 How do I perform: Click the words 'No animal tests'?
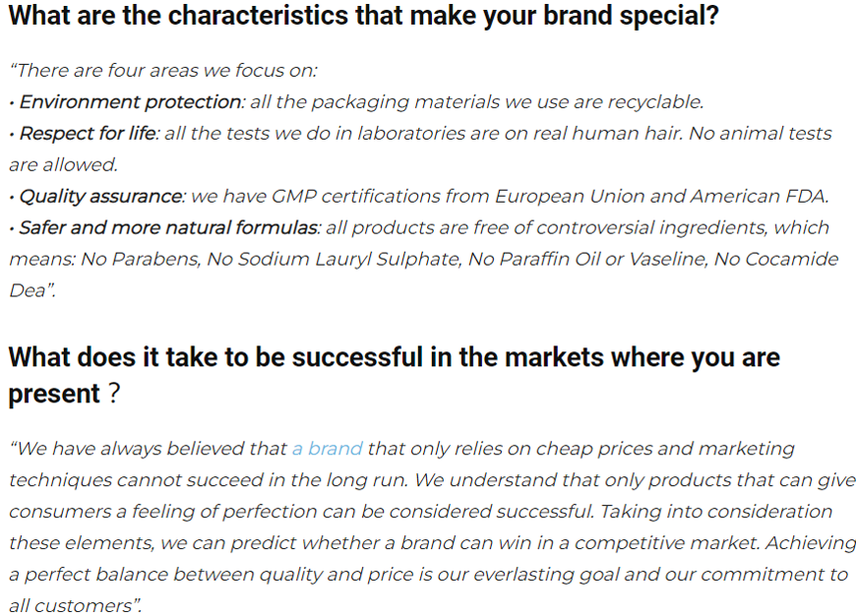(x=761, y=133)
